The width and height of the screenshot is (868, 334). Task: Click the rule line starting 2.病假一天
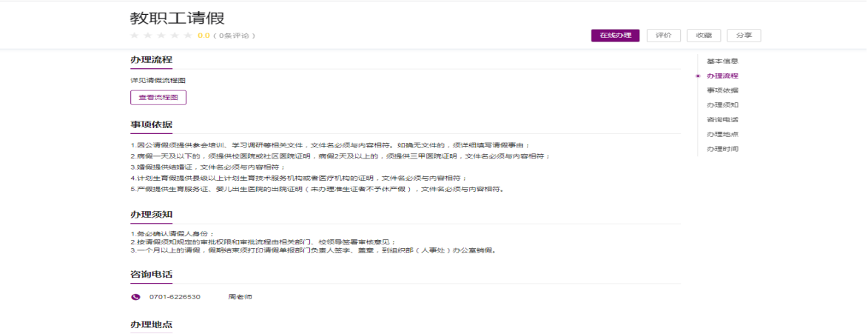[x=340, y=156]
